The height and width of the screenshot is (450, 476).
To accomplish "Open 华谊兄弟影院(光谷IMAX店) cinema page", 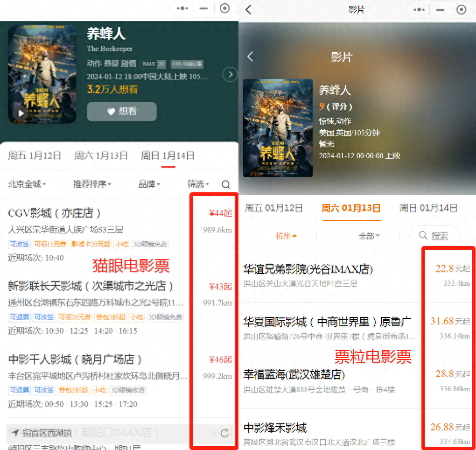I will pos(308,269).
